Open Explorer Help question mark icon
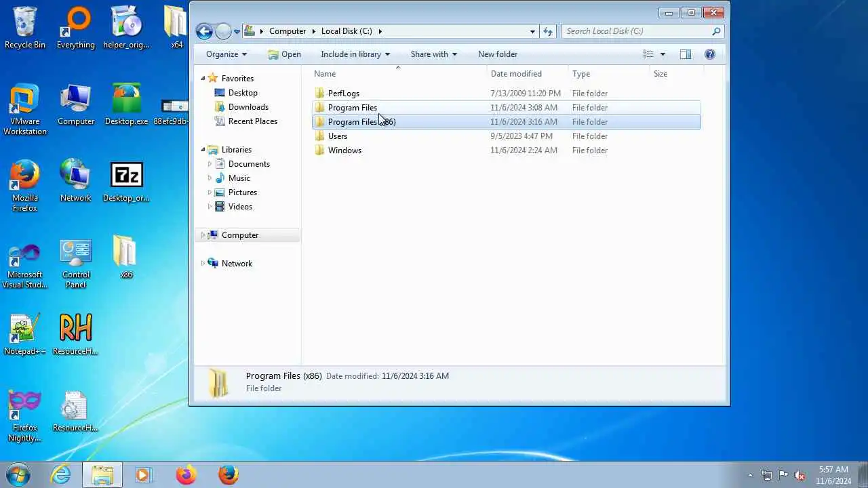The width and height of the screenshot is (868, 488). click(x=710, y=54)
